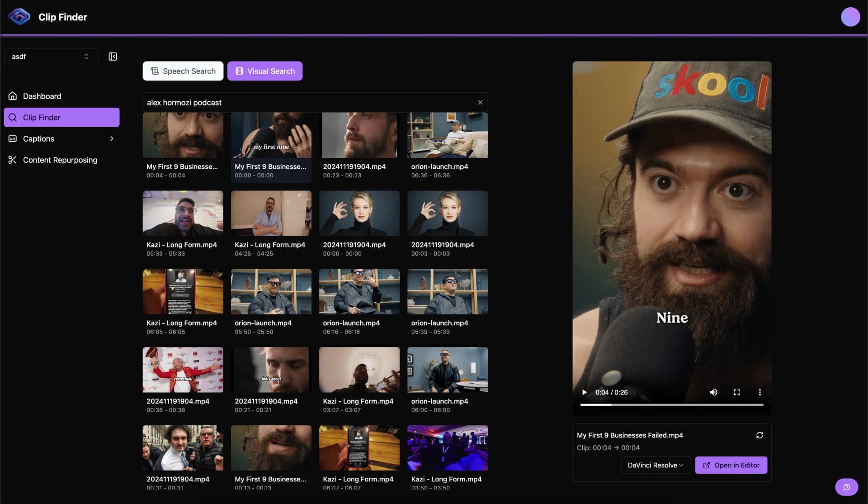The image size is (868, 504).
Task: Click the Captions icon in sidebar
Action: coord(13,138)
